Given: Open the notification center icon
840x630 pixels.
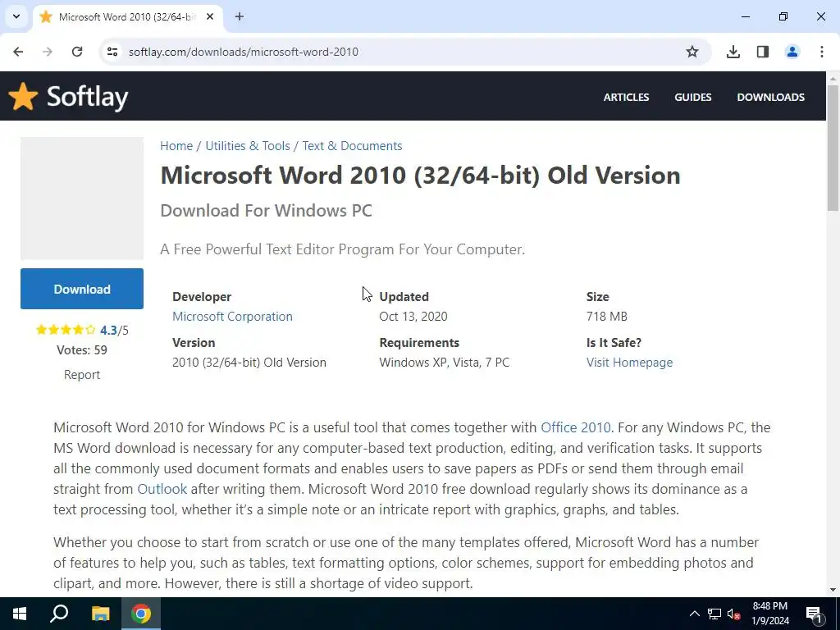Looking at the screenshot, I should tap(813, 614).
